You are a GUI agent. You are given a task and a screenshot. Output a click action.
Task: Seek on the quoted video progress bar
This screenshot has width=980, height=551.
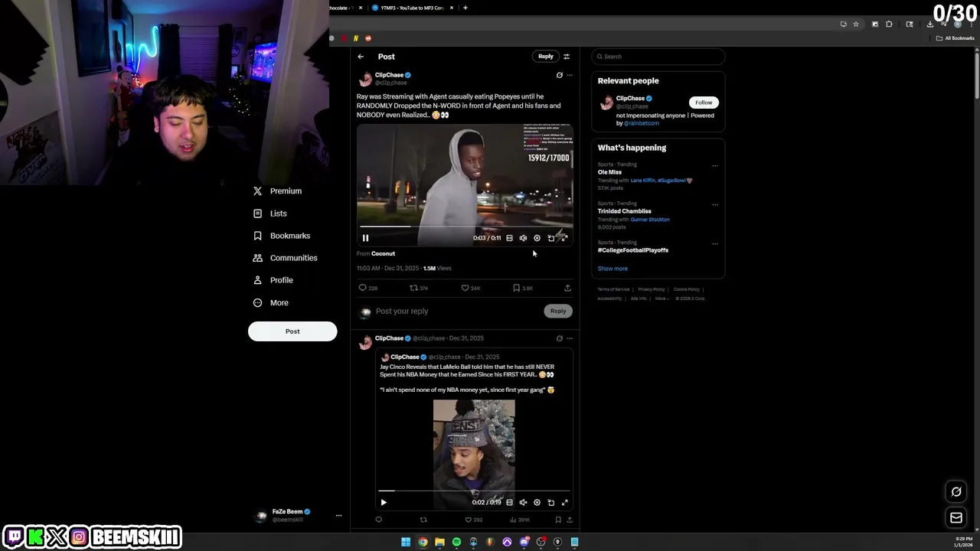click(x=474, y=491)
